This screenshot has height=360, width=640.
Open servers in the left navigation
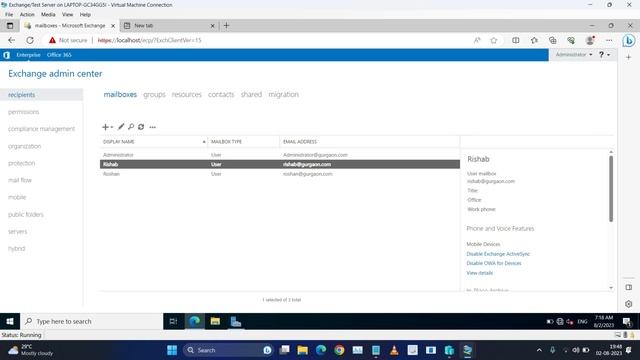(x=17, y=231)
